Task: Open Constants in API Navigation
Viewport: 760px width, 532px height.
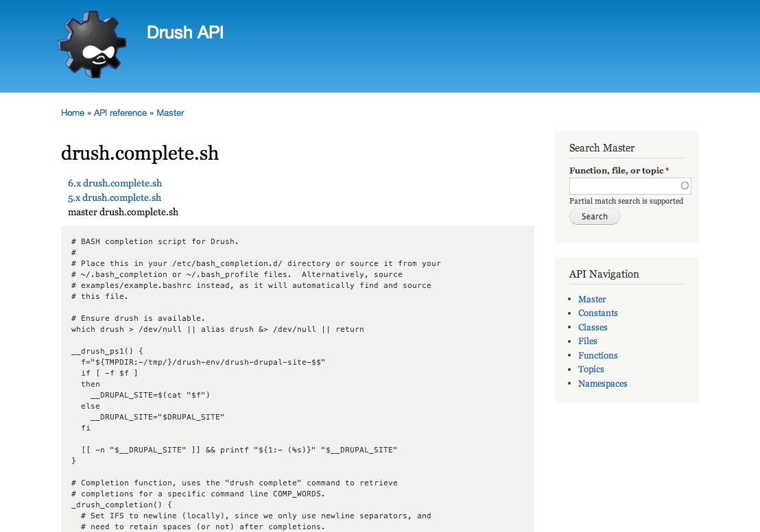Action: pos(597,313)
